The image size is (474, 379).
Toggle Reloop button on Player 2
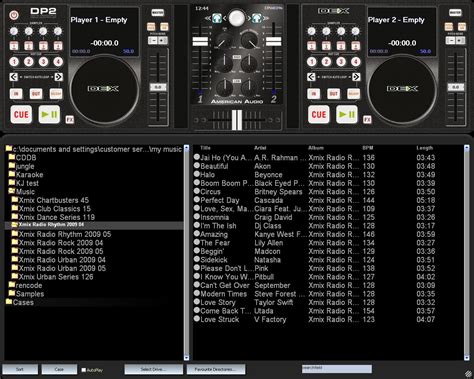(x=354, y=94)
